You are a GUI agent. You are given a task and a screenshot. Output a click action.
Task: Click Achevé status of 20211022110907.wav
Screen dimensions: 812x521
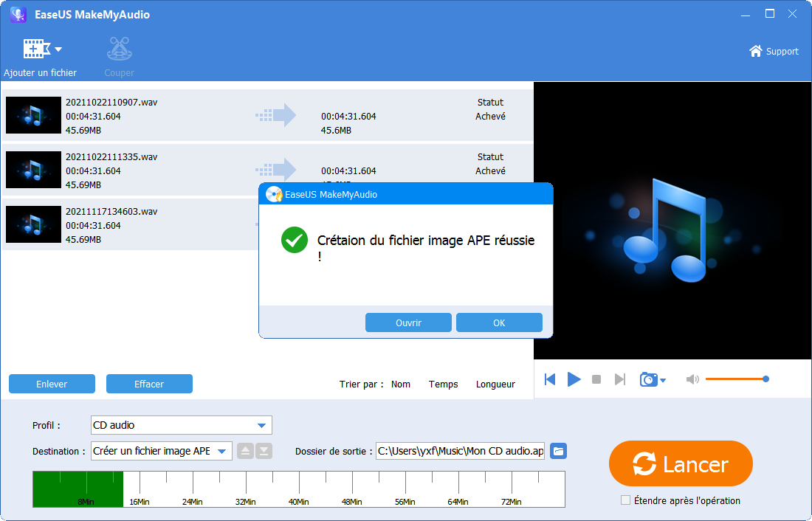point(490,116)
